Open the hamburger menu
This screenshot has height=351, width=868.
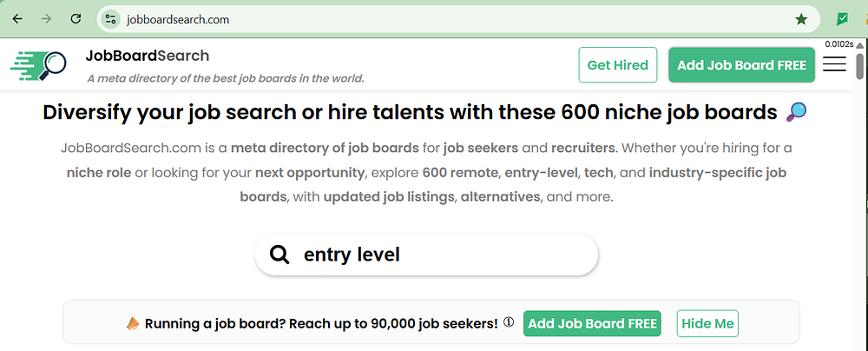click(834, 65)
